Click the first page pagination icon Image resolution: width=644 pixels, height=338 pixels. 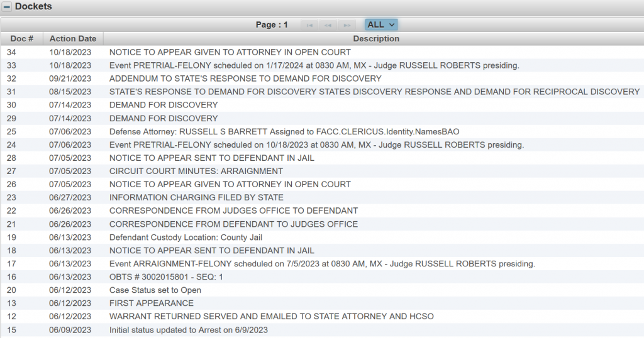click(309, 25)
